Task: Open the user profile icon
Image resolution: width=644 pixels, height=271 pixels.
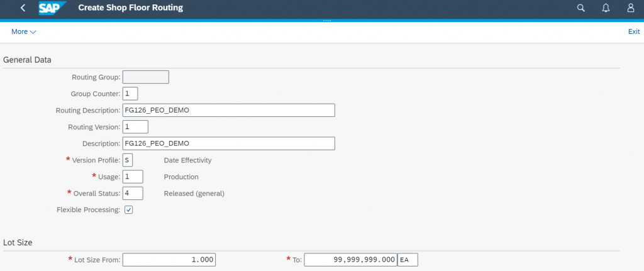Action: point(631,8)
